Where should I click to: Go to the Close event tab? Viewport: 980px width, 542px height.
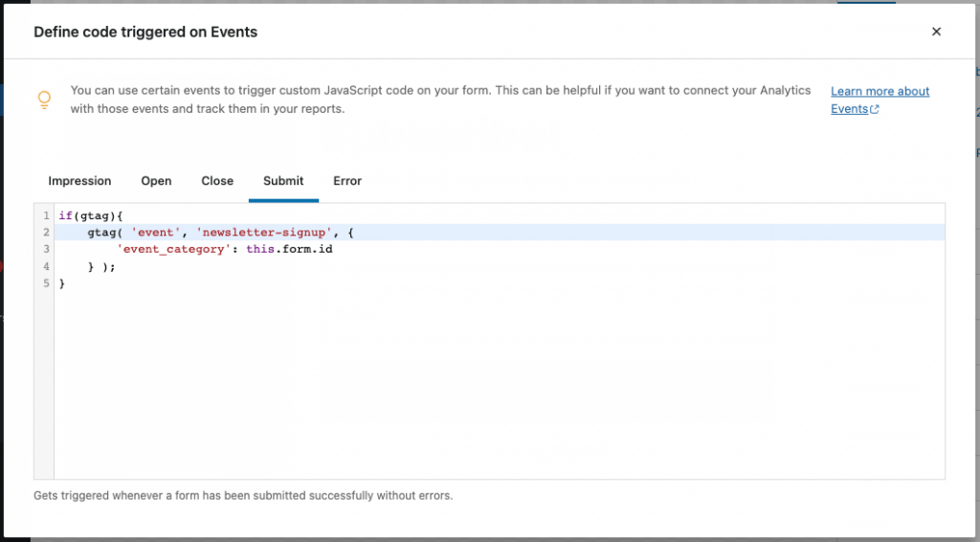217,181
